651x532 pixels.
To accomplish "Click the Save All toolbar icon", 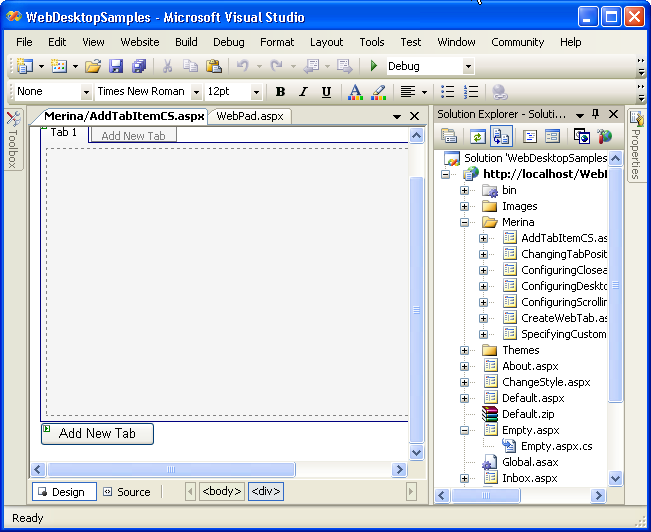I will pos(139,66).
